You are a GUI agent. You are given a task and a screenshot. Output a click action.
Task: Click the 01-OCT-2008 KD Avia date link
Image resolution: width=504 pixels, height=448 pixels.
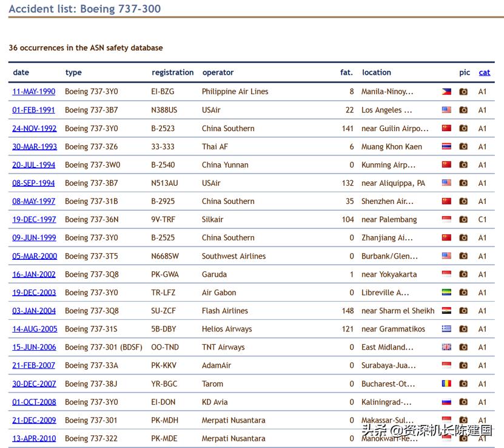point(34,402)
